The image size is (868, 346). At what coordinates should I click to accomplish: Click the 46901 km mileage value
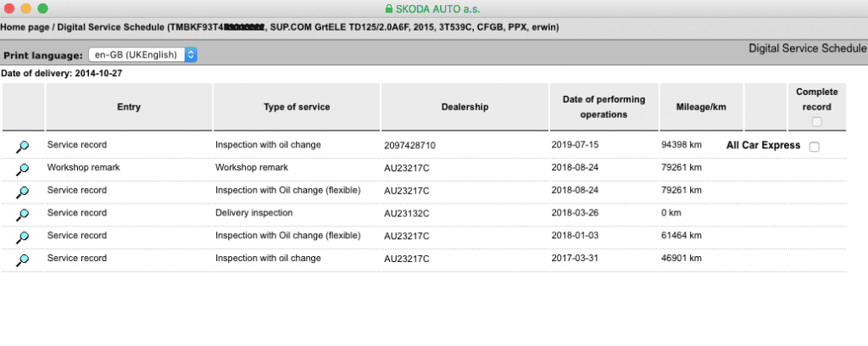pos(682,258)
